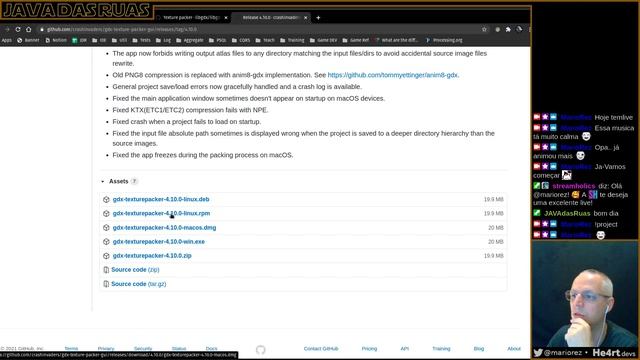Click package icon beside macos.dmg asset
This screenshot has width=640, height=360.
click(106, 228)
